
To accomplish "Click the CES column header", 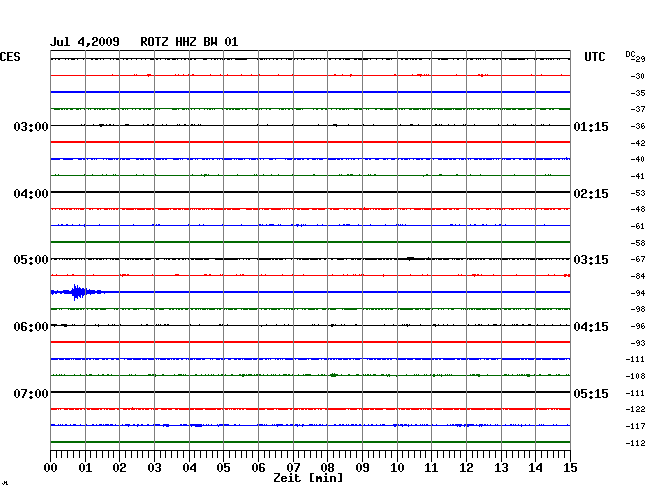I will click(x=10, y=57).
